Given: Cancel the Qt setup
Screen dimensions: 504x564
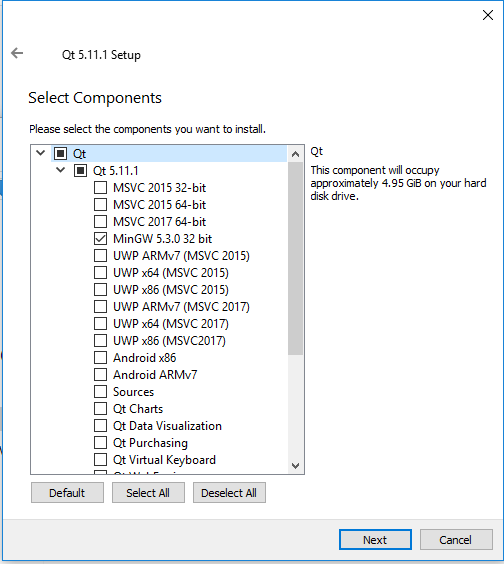Looking at the screenshot, I should pyautogui.click(x=456, y=539).
